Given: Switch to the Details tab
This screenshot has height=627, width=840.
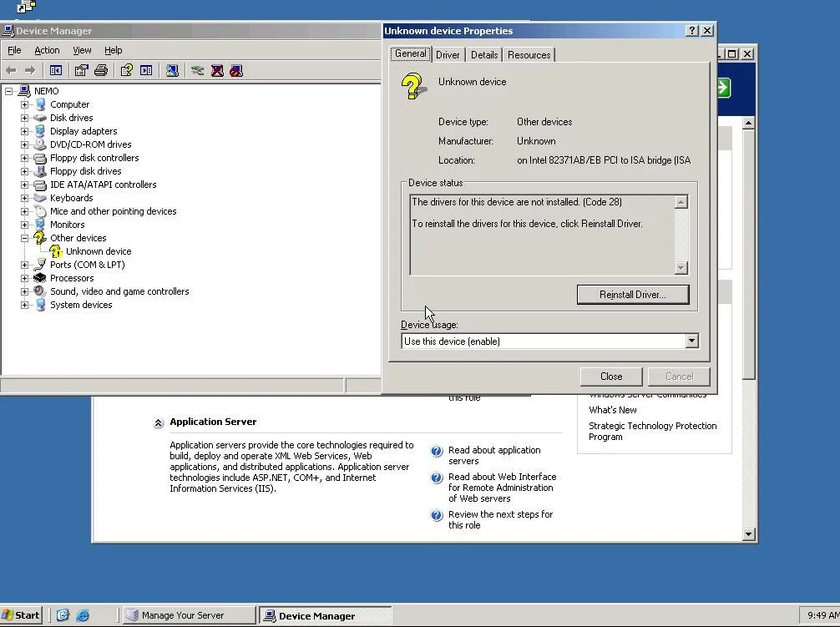Looking at the screenshot, I should click(x=484, y=54).
